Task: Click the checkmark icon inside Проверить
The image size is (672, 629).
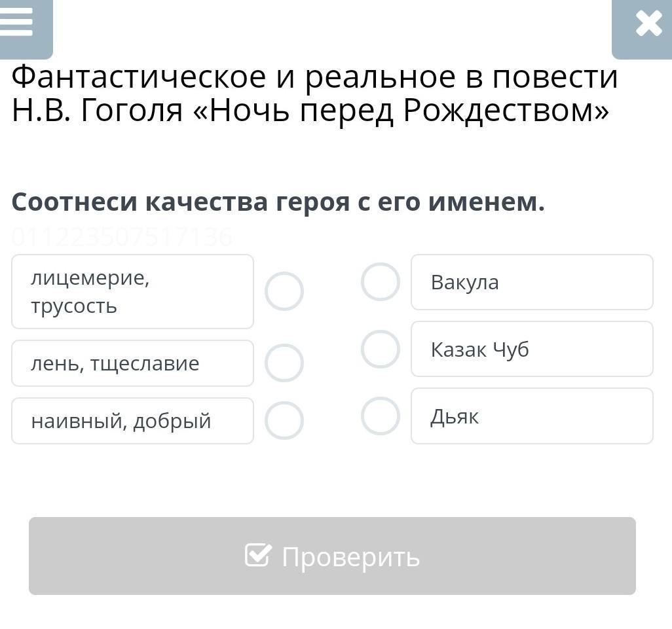Action: 258,556
